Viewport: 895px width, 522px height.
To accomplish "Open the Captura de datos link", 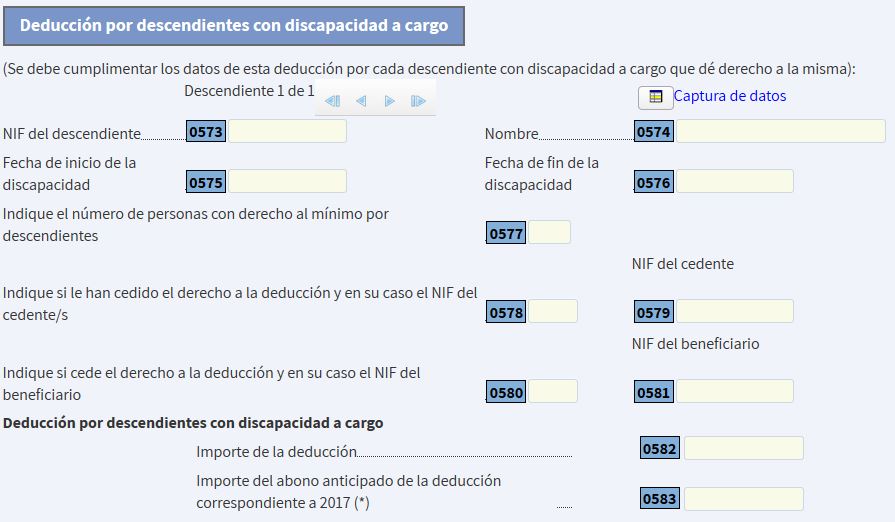I will point(730,96).
